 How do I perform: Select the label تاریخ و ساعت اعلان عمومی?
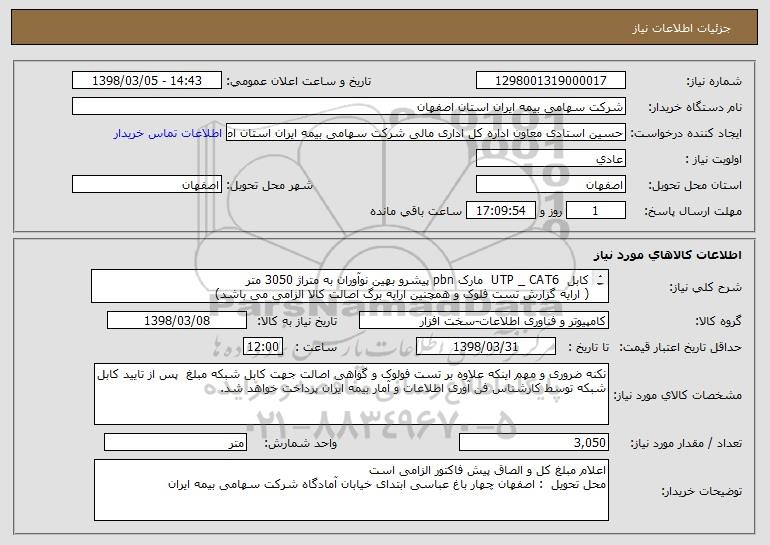[x=299, y=81]
